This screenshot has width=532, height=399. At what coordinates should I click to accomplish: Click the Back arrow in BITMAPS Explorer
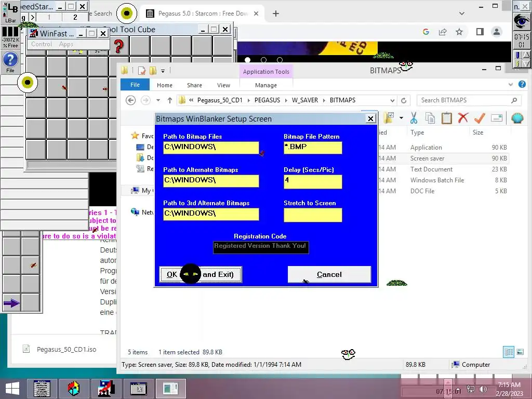pos(130,100)
